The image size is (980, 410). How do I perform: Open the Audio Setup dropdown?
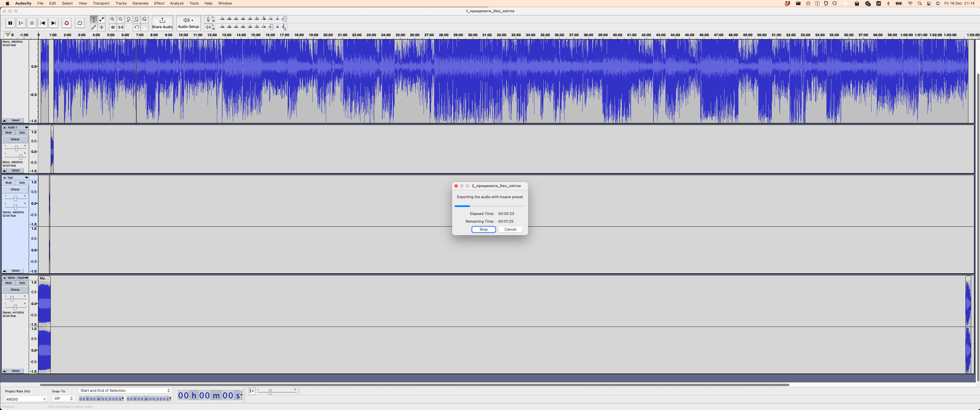point(188,23)
